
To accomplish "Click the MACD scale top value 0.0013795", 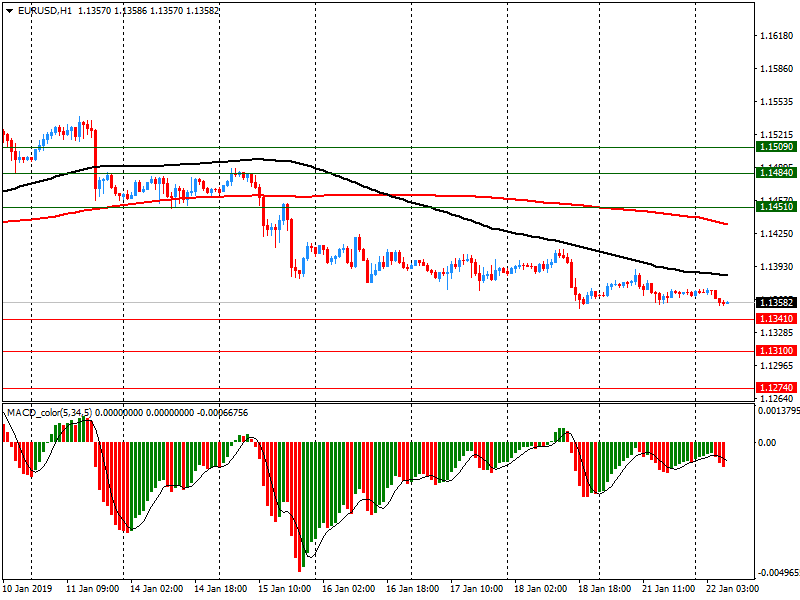I will [x=779, y=411].
